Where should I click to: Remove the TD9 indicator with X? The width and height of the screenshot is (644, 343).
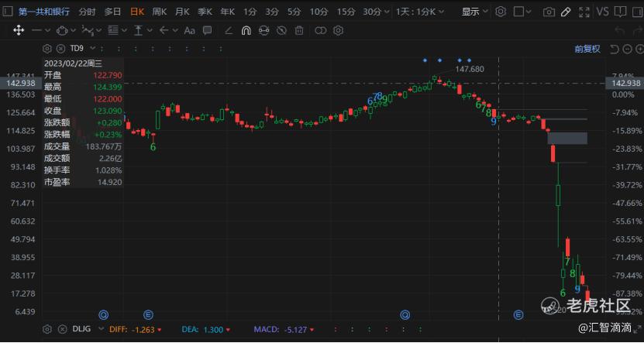tap(60, 49)
